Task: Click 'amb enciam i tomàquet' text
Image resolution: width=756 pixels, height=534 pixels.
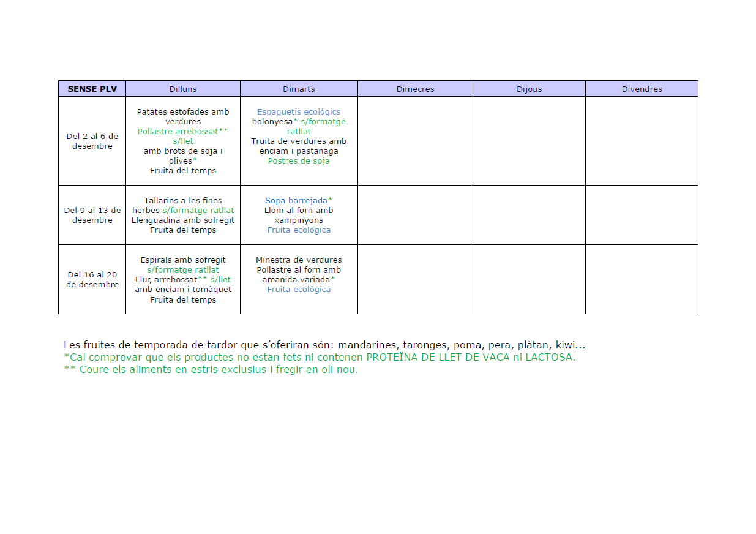Action: click(183, 290)
